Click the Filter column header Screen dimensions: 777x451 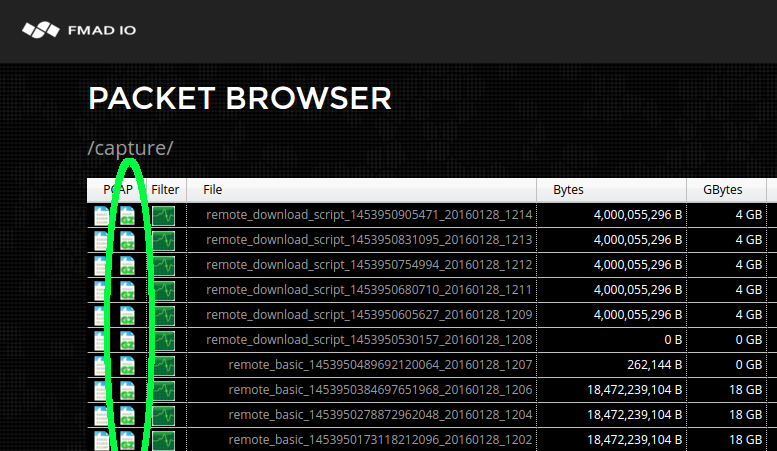point(165,189)
